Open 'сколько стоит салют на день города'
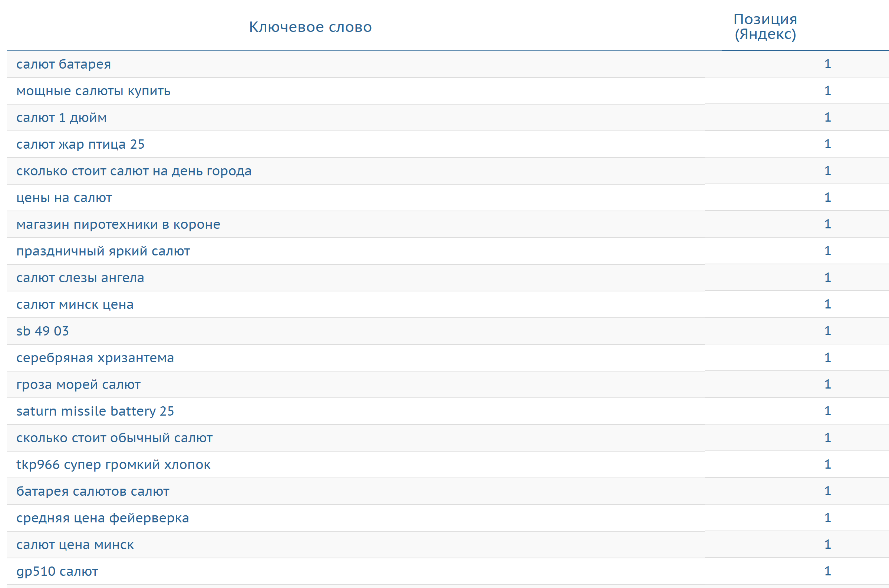 pyautogui.click(x=134, y=171)
